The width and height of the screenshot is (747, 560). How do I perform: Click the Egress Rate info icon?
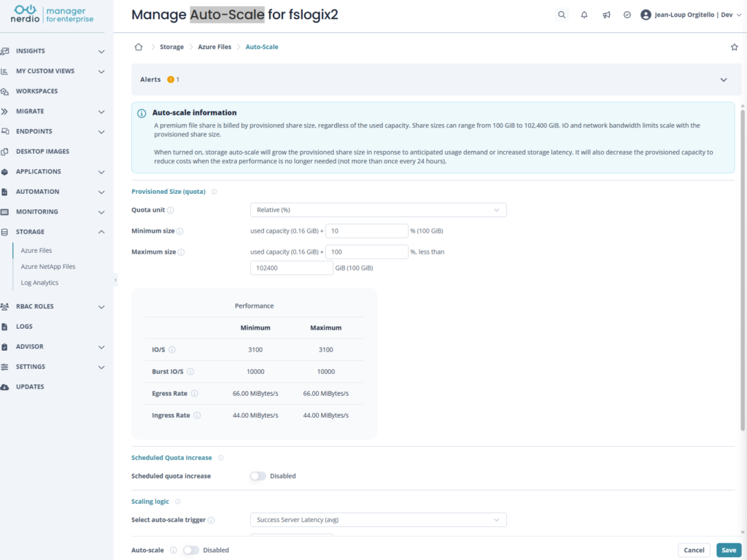(x=194, y=393)
